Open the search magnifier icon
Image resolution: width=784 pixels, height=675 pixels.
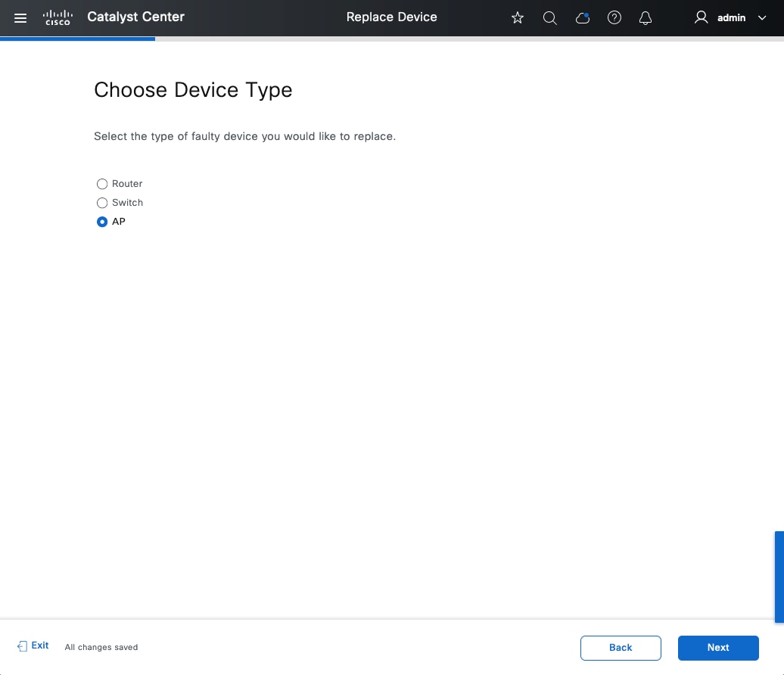click(550, 17)
